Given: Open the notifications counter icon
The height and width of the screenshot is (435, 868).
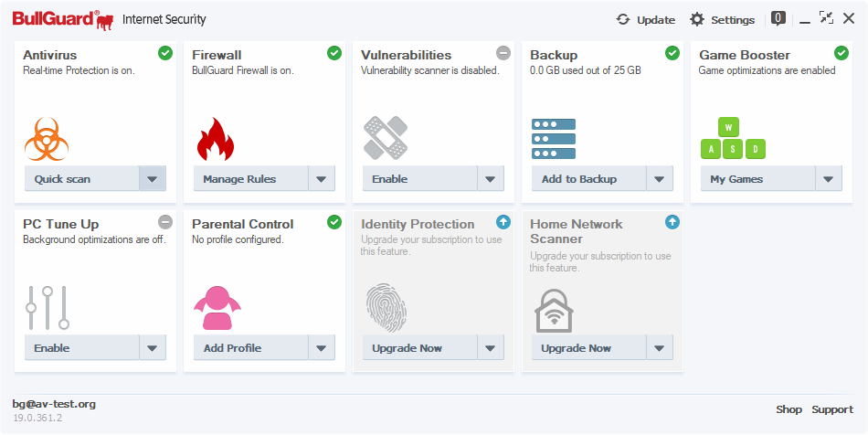Looking at the screenshot, I should (778, 17).
